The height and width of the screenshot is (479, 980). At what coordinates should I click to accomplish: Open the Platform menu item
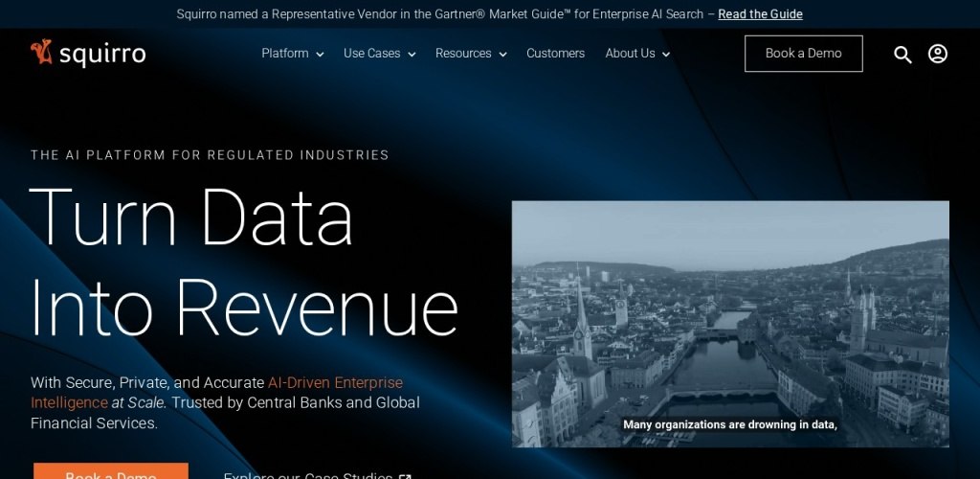point(284,54)
